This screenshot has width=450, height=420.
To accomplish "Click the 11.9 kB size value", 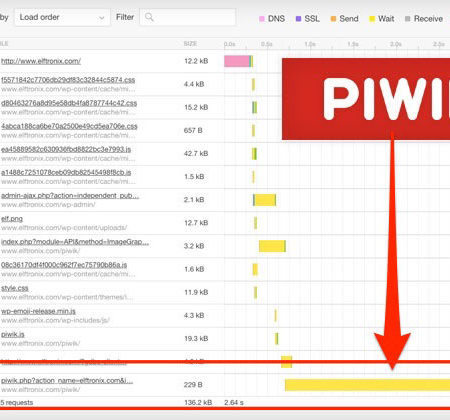I will point(196,292).
